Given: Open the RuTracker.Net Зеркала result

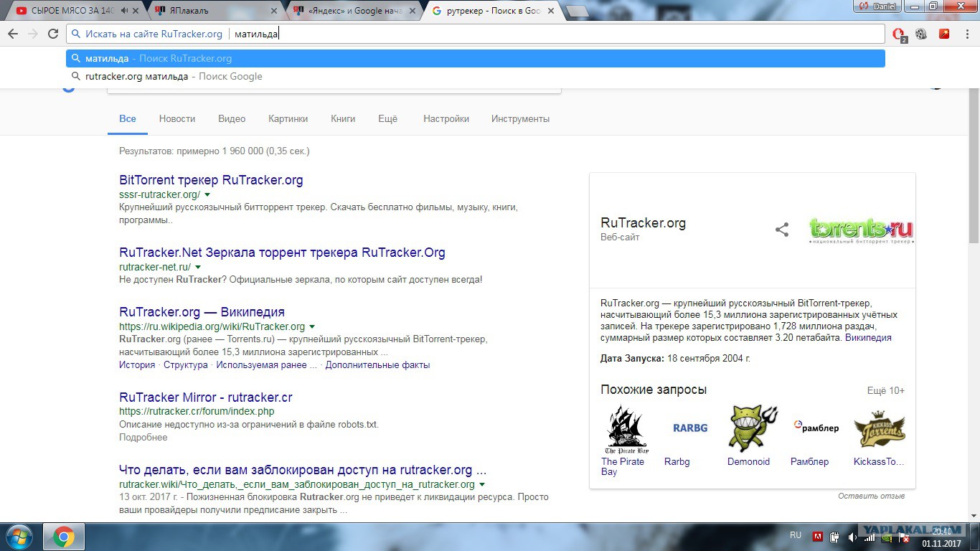Looking at the screenshot, I should click(x=282, y=253).
